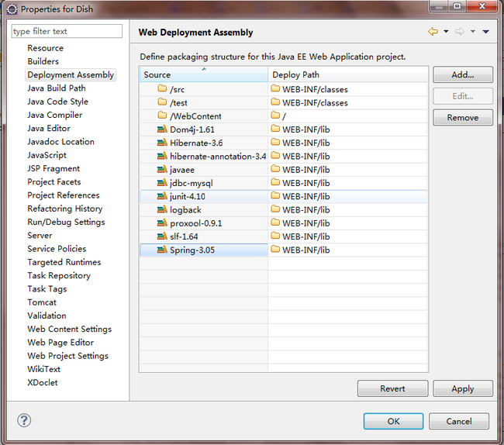Click the proxool-0.9.1 library icon
This screenshot has width=504, height=445.
tap(162, 222)
